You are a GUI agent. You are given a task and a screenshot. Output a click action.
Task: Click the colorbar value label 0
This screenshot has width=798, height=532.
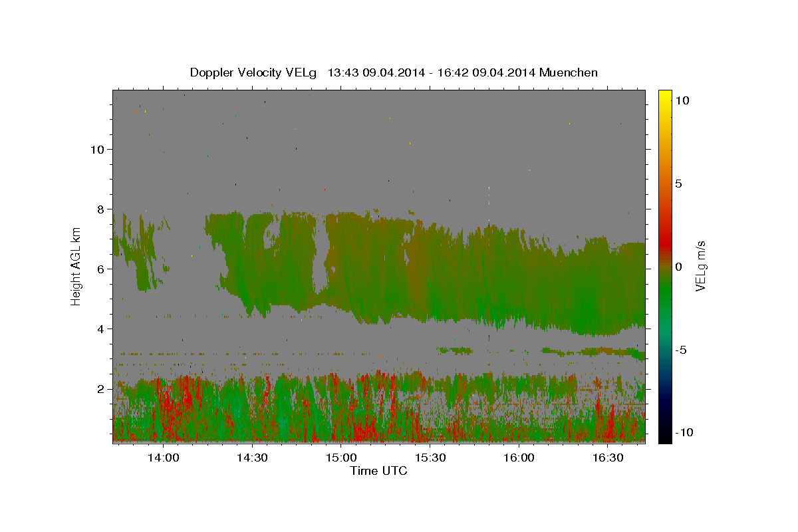tap(678, 267)
